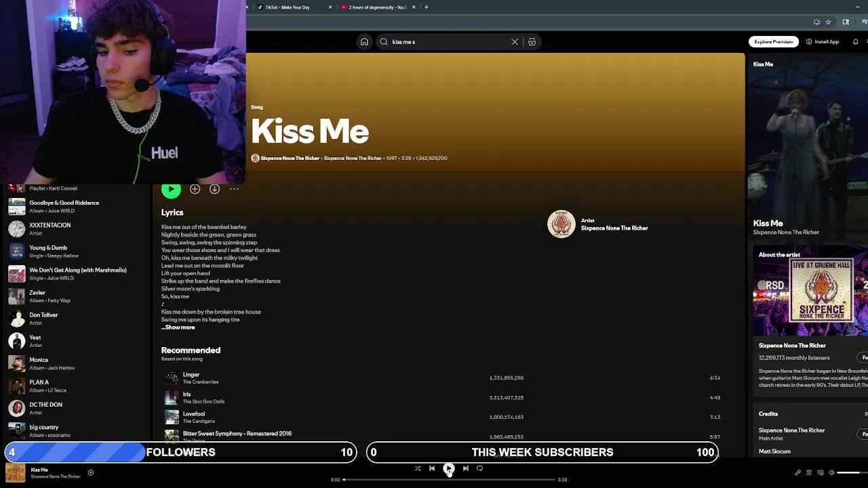
Task: Open the notifications bell icon
Action: pos(856,42)
